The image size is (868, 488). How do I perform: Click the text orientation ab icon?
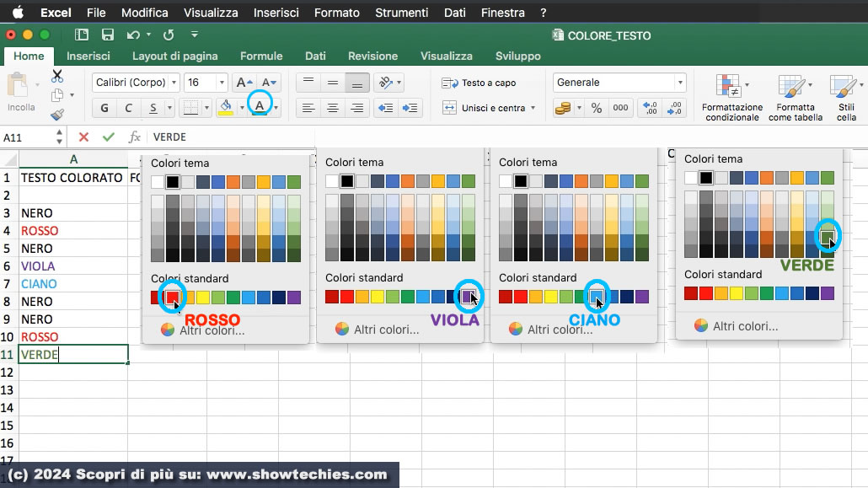tap(385, 83)
